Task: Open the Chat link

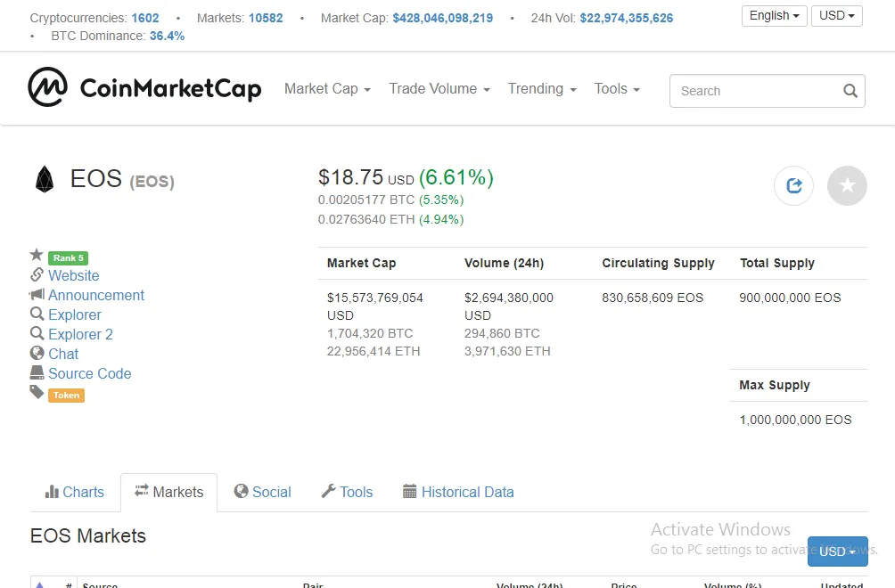Action: 63,354
